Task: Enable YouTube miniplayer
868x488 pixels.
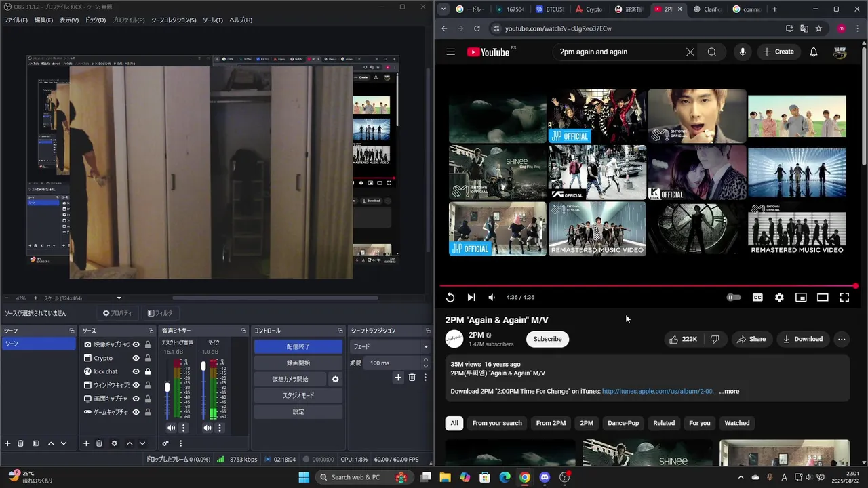Action: [x=801, y=297]
